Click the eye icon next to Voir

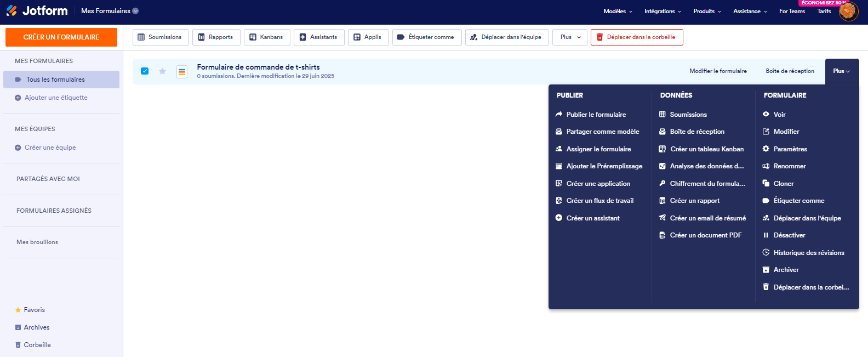tap(766, 115)
